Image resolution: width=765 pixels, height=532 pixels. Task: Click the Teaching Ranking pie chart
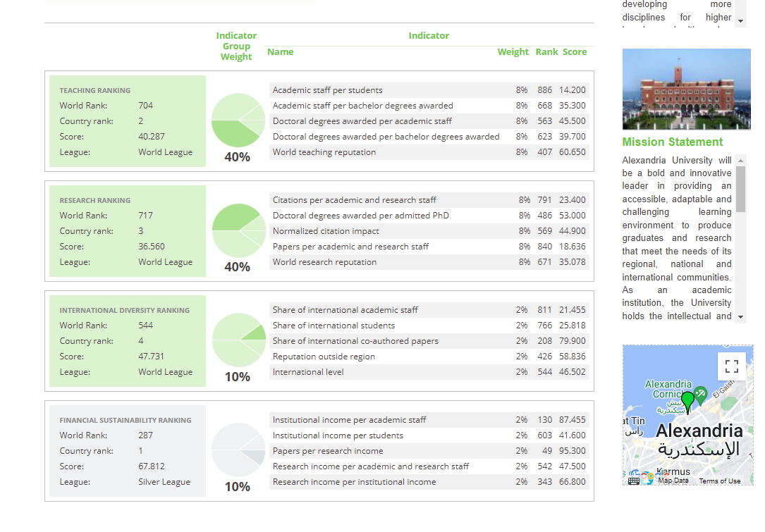click(238, 120)
